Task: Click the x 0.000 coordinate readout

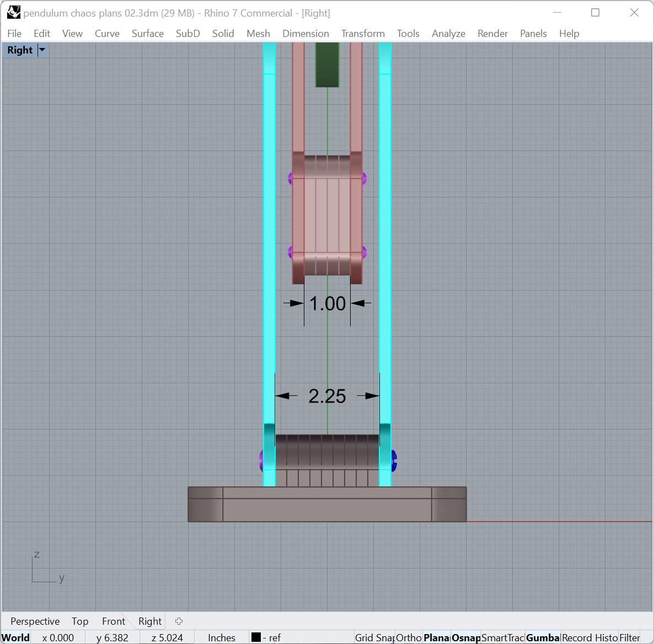Action: pos(58,637)
